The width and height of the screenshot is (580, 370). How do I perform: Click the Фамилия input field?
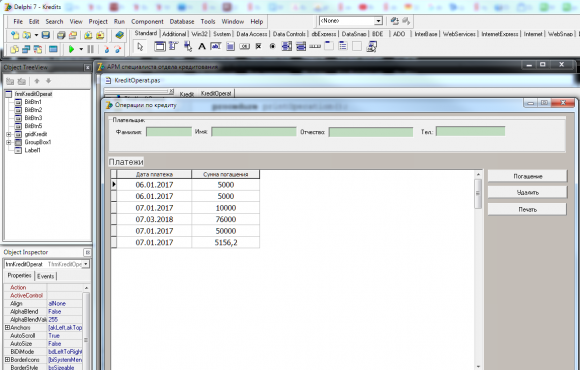point(169,132)
